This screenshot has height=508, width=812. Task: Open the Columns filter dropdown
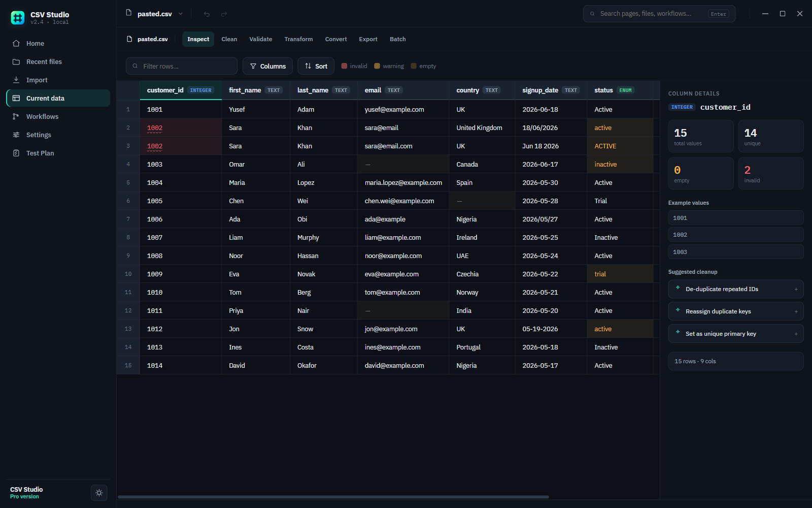coord(267,66)
